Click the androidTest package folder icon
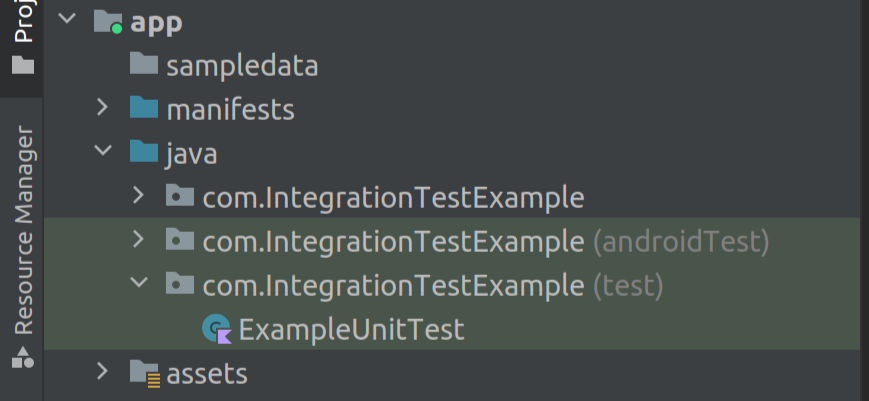This screenshot has height=401, width=869. 180,240
